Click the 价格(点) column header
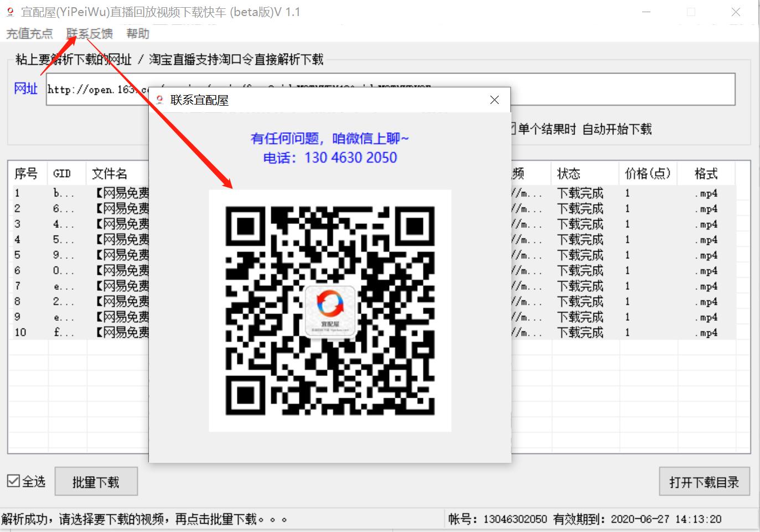760x532 pixels. (648, 174)
